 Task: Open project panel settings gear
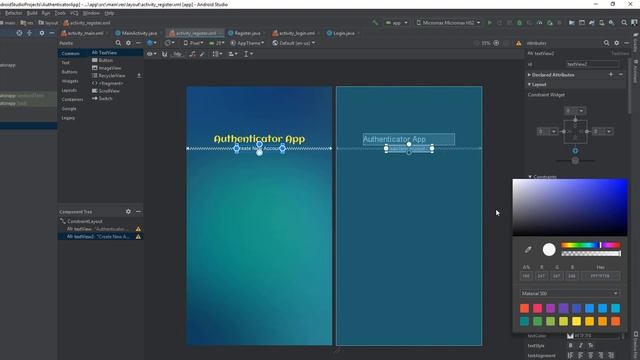(42, 33)
